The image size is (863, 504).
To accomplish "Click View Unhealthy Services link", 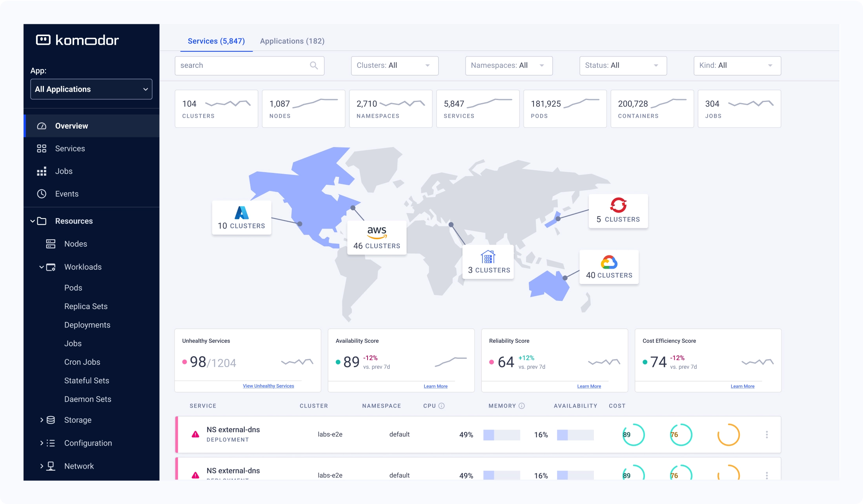I will click(x=268, y=386).
